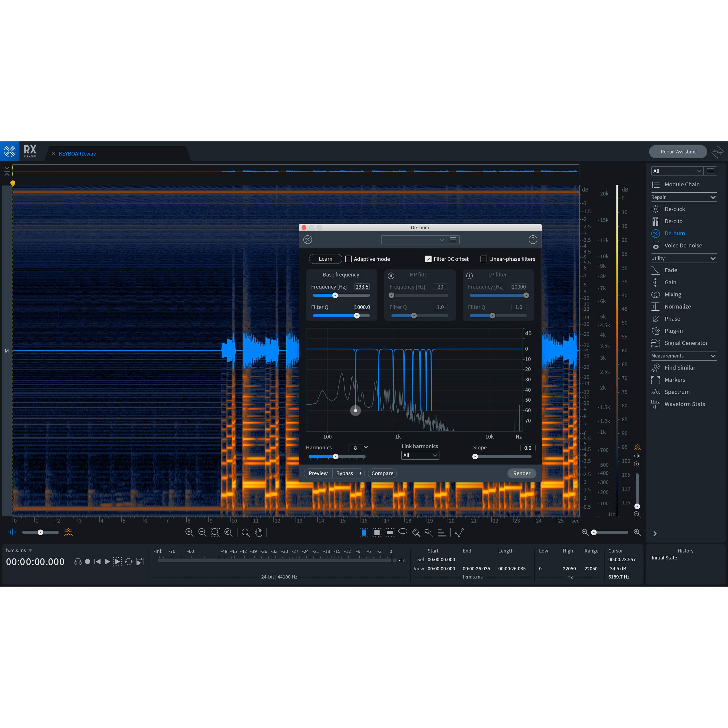Collapse the Repair category section
The width and height of the screenshot is (728, 728).
point(712,197)
